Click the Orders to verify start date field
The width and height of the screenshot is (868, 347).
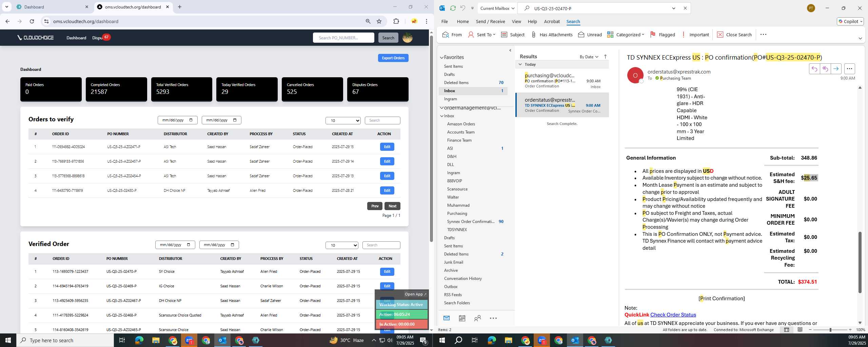click(x=177, y=120)
